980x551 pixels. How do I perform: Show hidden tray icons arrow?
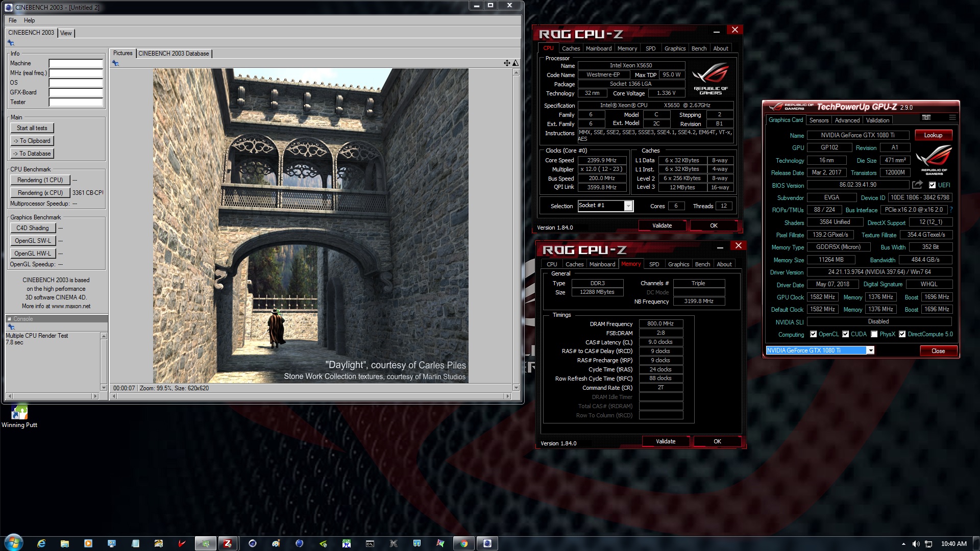903,544
